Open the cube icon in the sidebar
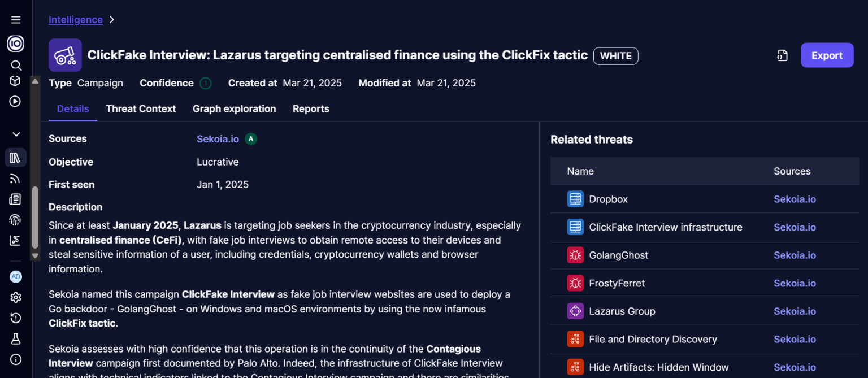Viewport: 868px width, 378px height. pyautogui.click(x=15, y=81)
